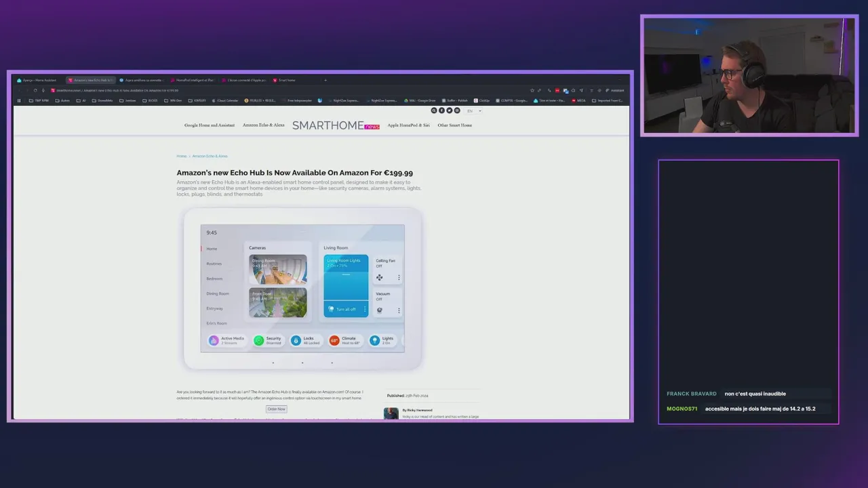The height and width of the screenshot is (488, 868).
Task: Open the Free teleprompter bookmark
Action: [297, 100]
